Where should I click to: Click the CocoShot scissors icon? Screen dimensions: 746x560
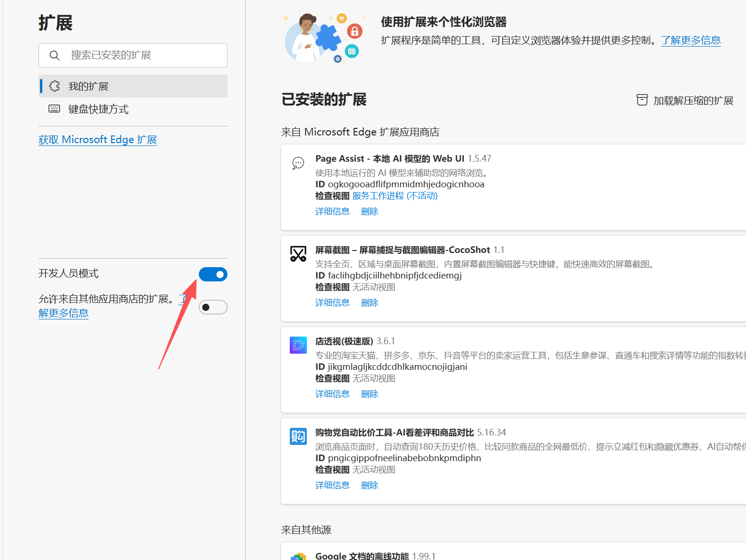click(298, 254)
